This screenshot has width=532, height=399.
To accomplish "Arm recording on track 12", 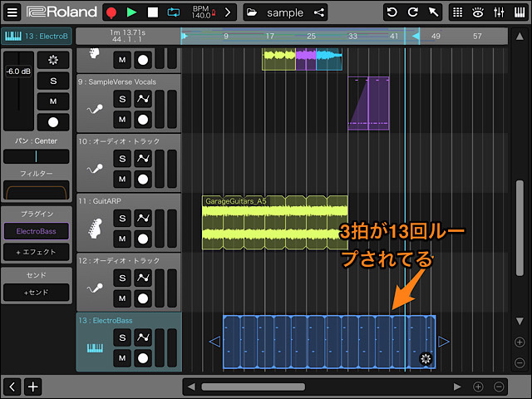I will tap(143, 298).
